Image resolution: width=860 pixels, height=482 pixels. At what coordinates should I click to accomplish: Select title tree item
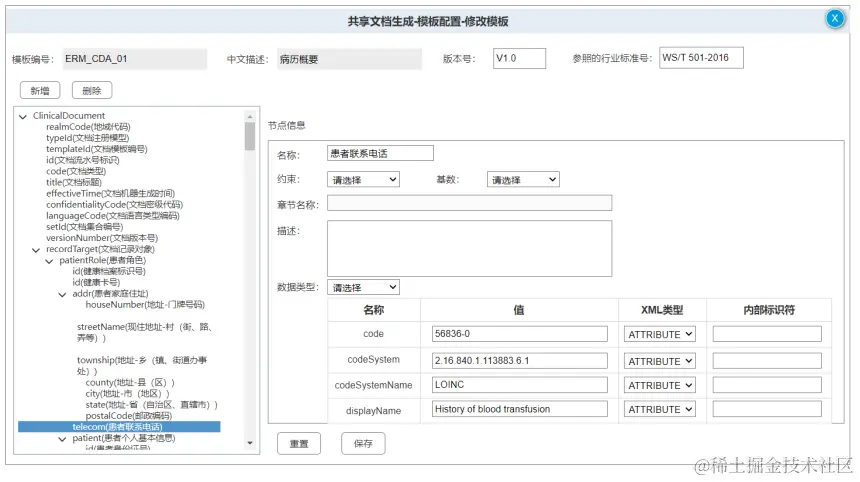click(74, 182)
